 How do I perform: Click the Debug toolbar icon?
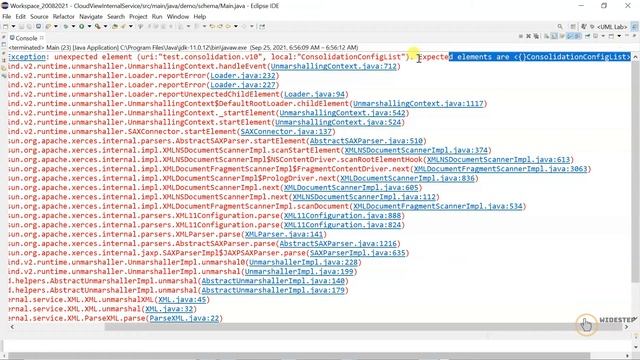(65, 27)
